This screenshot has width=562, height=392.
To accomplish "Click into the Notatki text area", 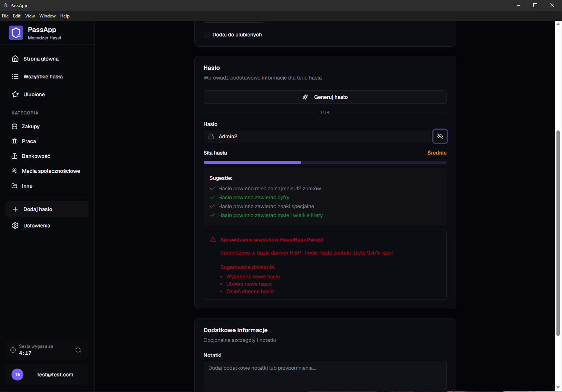I will (325, 375).
